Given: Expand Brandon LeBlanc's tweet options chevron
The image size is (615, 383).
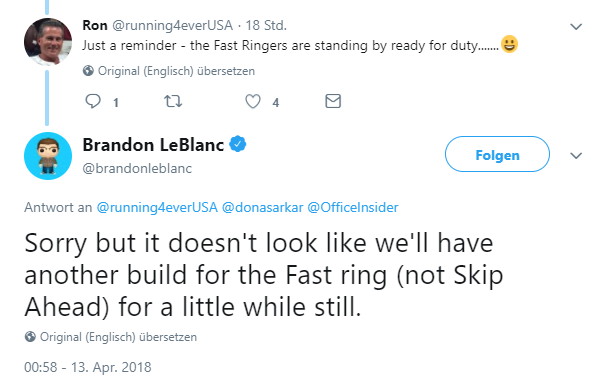Looking at the screenshot, I should pos(576,156).
